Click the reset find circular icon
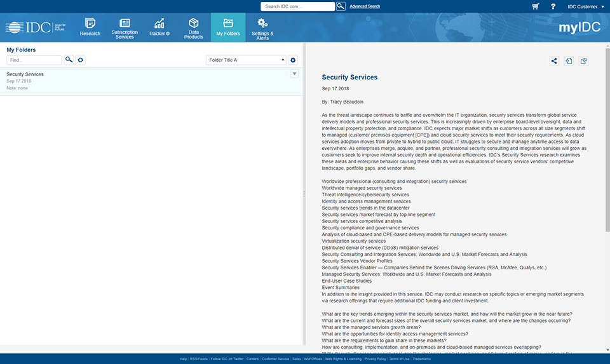 coord(80,60)
